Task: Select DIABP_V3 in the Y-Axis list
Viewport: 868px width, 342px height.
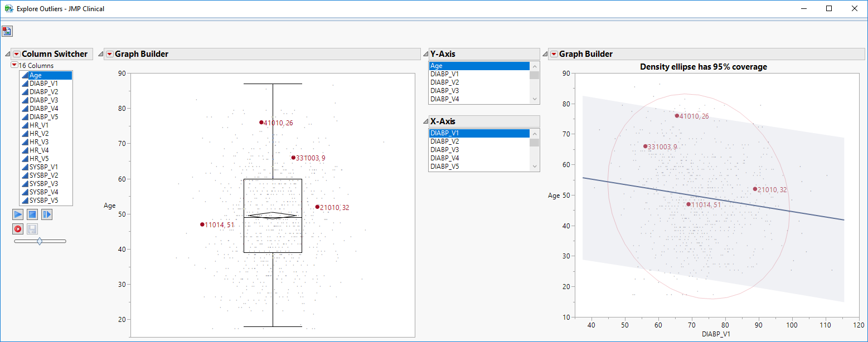Action: 445,91
